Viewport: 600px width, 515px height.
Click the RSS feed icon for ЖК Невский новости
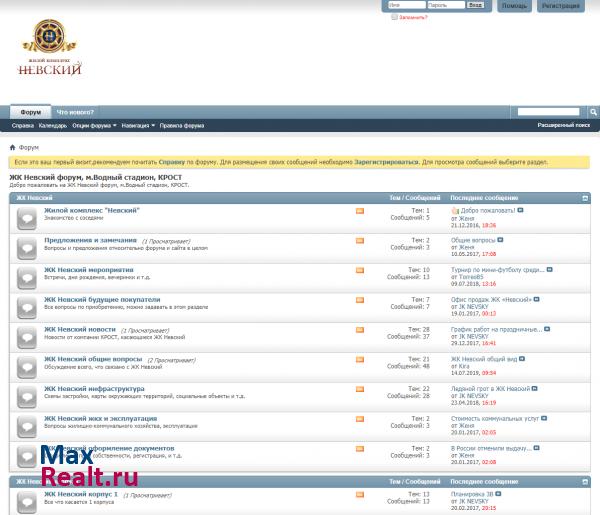360,330
